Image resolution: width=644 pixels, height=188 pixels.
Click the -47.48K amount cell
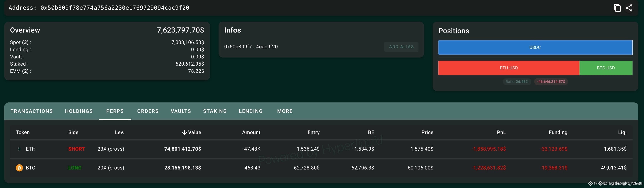pos(251,149)
